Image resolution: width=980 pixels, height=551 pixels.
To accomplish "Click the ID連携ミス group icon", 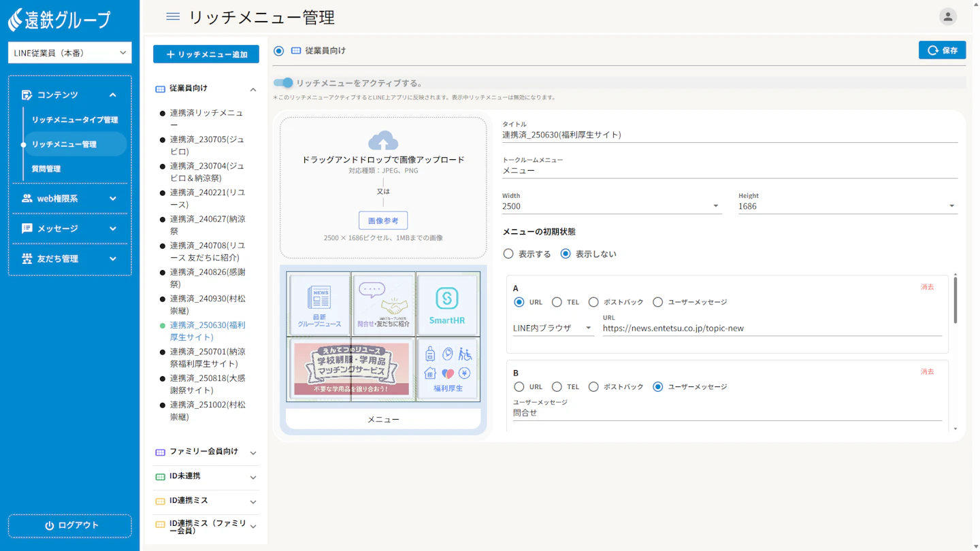I will coord(161,501).
